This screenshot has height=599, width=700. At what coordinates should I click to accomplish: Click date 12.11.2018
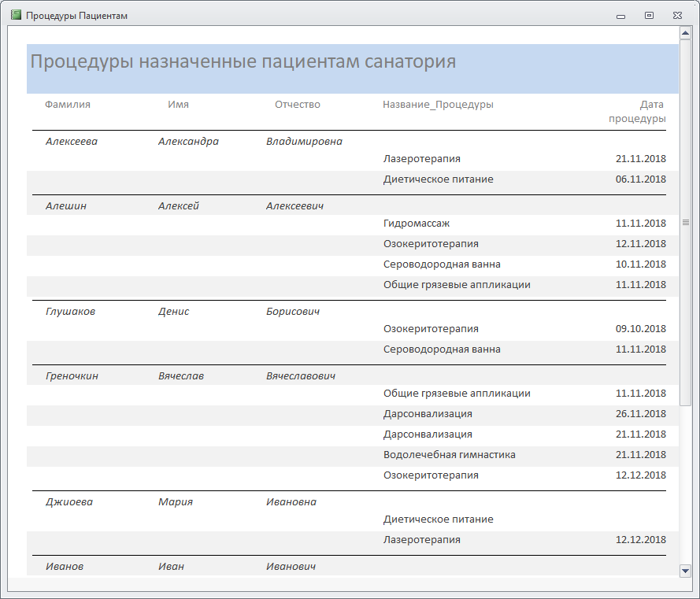pos(641,244)
